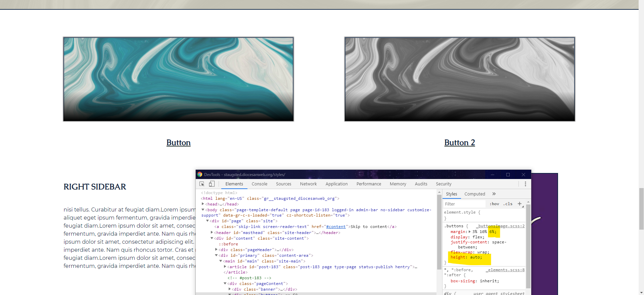This screenshot has width=644, height=295.
Task: Click the plus icon to add new style rule
Action: coord(519,204)
